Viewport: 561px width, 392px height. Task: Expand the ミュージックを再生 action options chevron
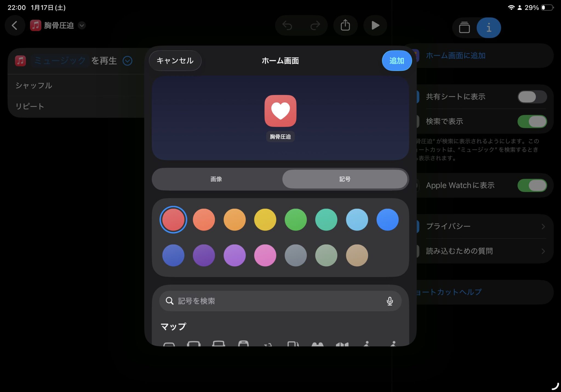click(127, 61)
